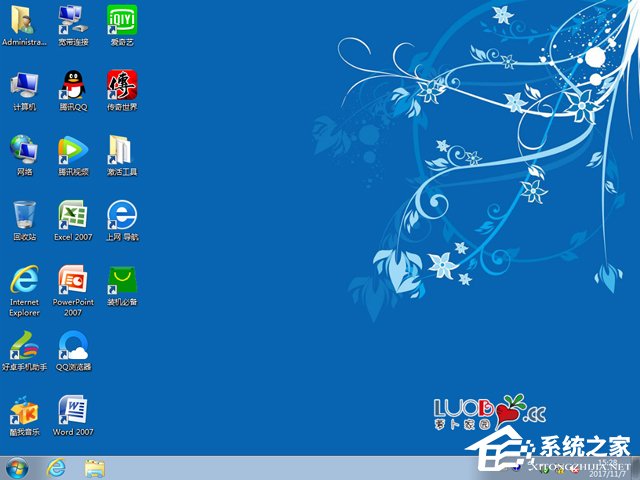Click the 上网导航 web navigation icon

[122, 214]
